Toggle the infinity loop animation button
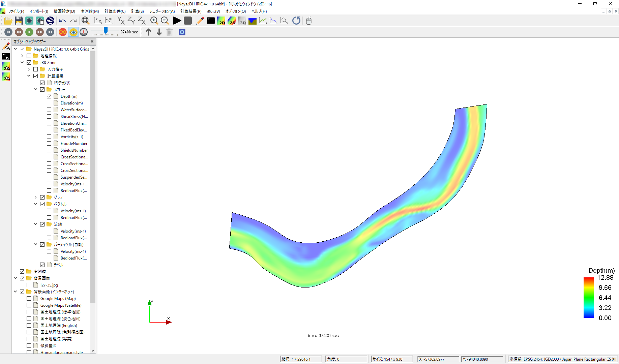 tap(63, 32)
